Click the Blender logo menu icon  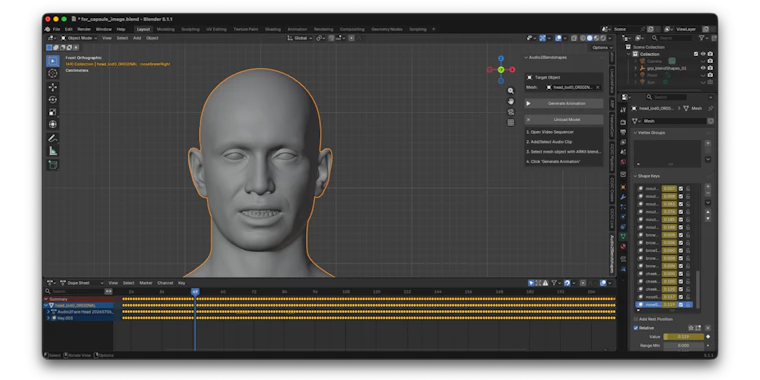coord(48,29)
